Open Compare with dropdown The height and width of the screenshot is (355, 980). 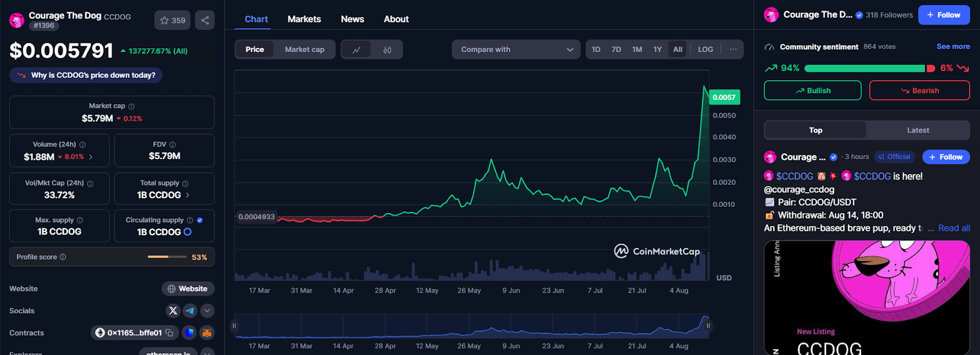pos(516,50)
